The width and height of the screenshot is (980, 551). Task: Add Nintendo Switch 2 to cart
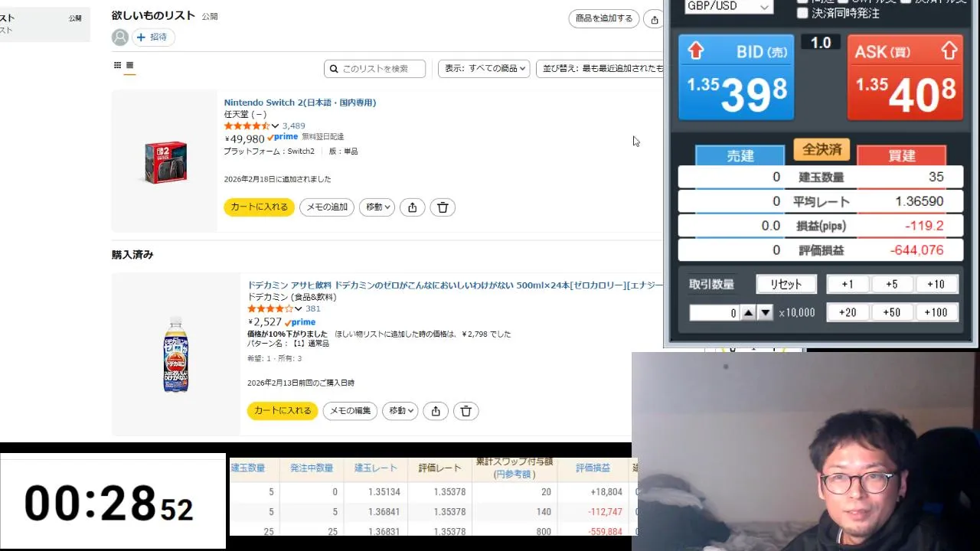click(x=259, y=207)
